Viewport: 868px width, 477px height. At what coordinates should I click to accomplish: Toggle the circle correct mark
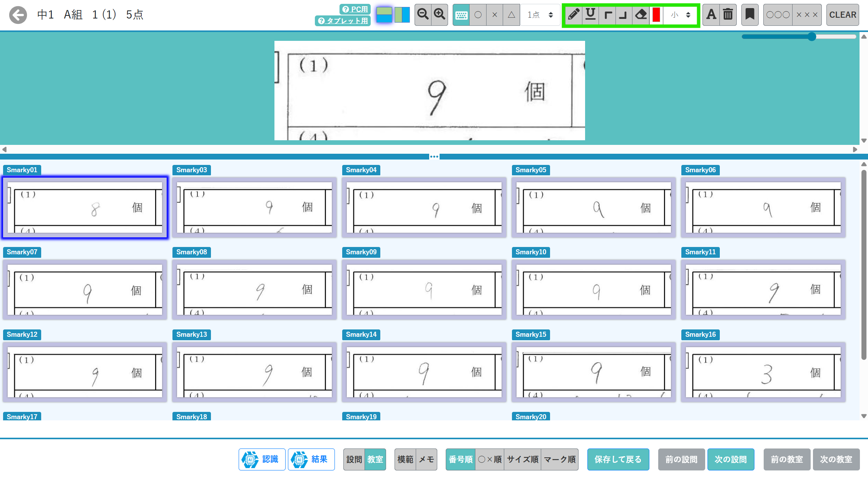[x=478, y=15]
